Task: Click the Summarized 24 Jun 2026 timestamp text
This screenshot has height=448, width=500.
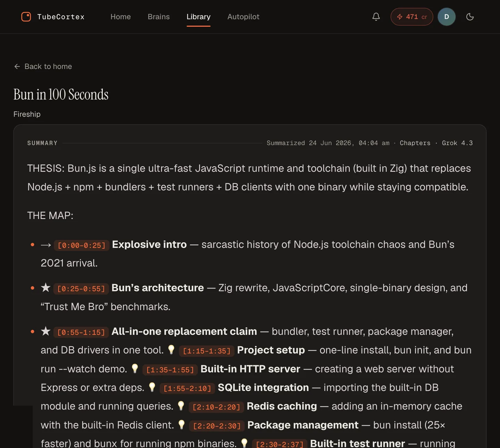Action: [x=328, y=143]
